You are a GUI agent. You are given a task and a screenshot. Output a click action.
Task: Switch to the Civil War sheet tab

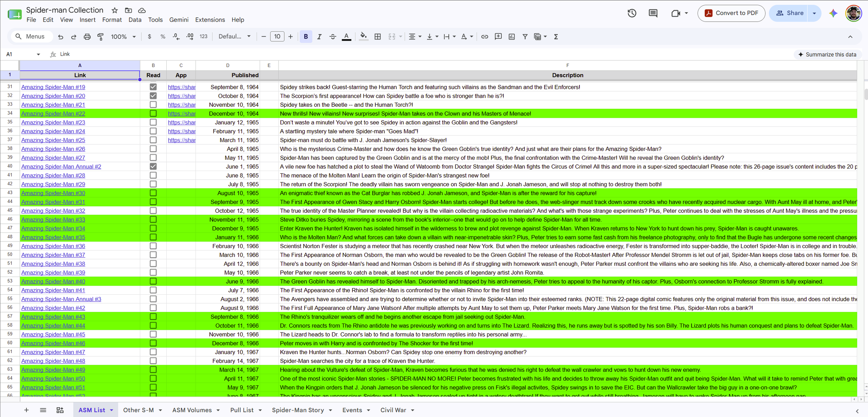tap(393, 410)
